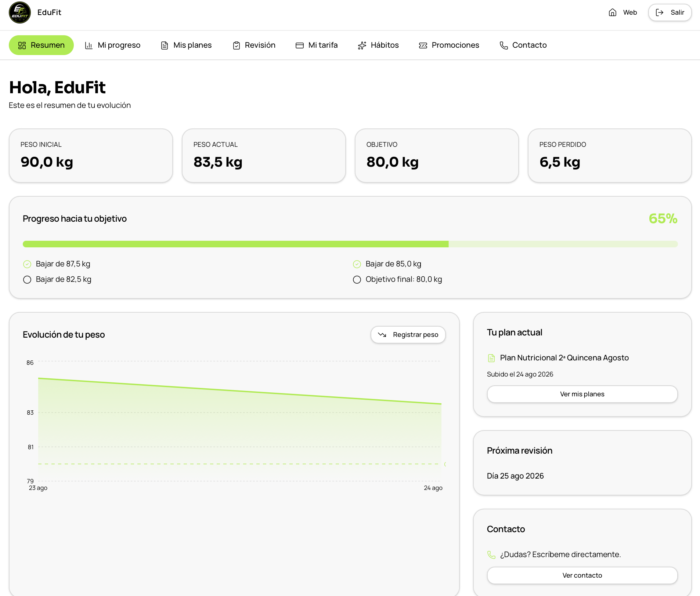Viewport: 700px width, 596px height.
Task: Click the PESO ACTUAL 83,5 kg card
Action: 264,156
